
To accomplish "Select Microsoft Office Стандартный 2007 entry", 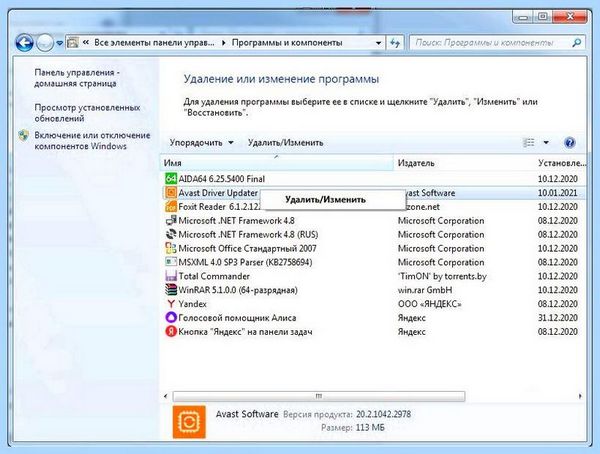I will tap(248, 248).
